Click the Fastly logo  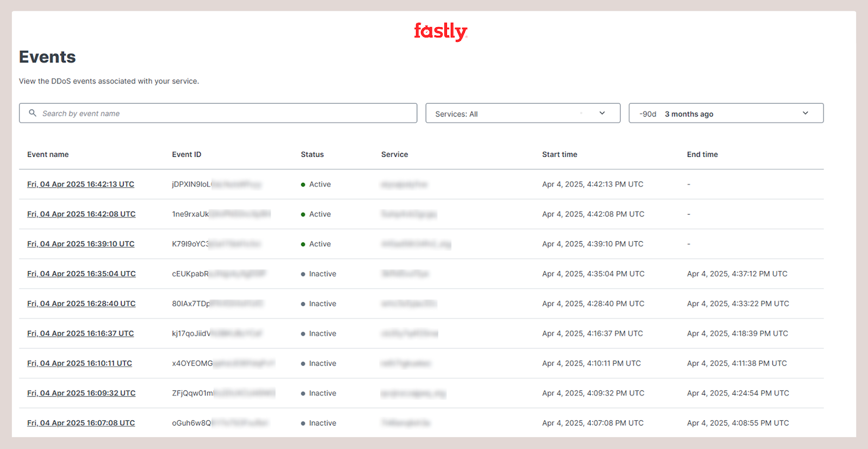pos(440,31)
